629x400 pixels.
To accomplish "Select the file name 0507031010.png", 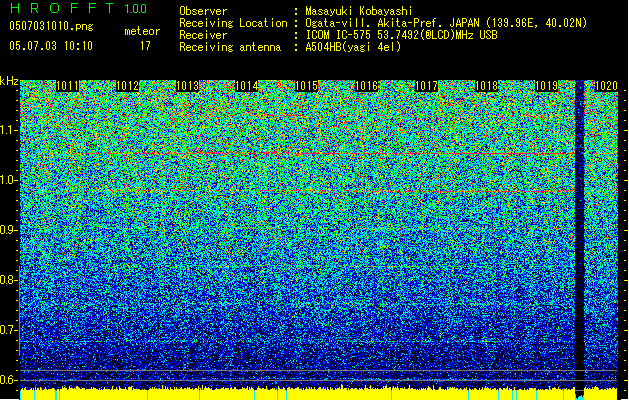I will pyautogui.click(x=51, y=26).
